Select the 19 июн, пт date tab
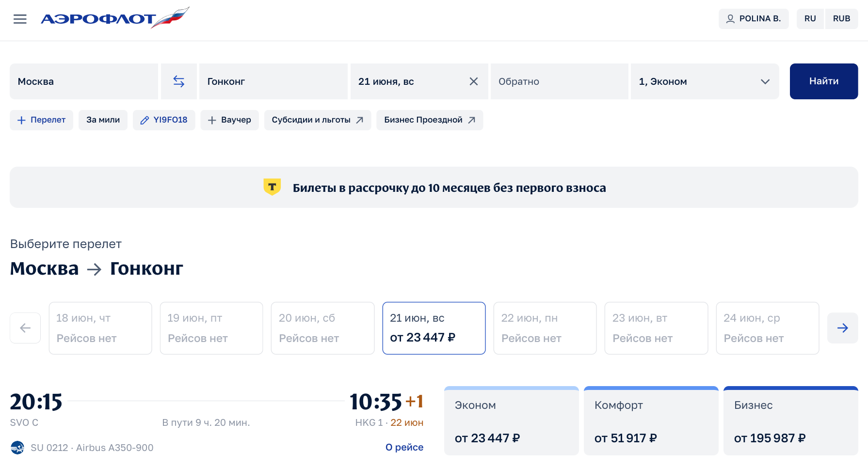This screenshot has width=868, height=467. click(x=211, y=328)
